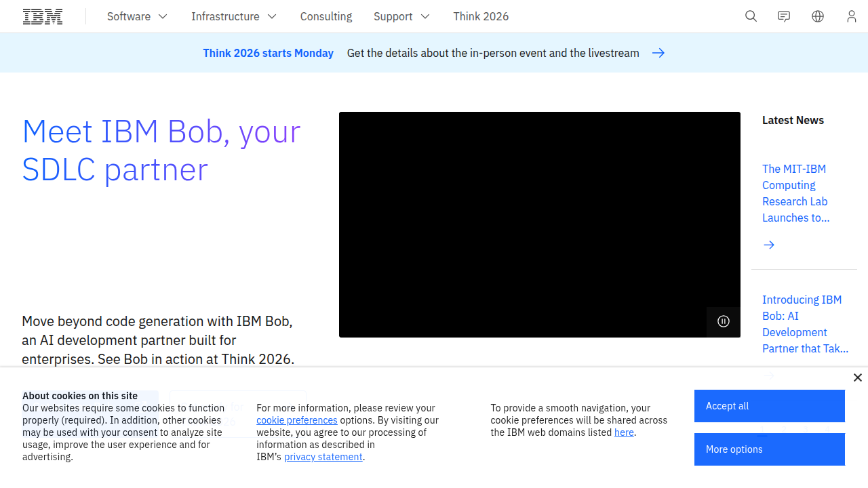Open the Consulting menu item
Image resolution: width=868 pixels, height=488 pixels.
coord(326,16)
